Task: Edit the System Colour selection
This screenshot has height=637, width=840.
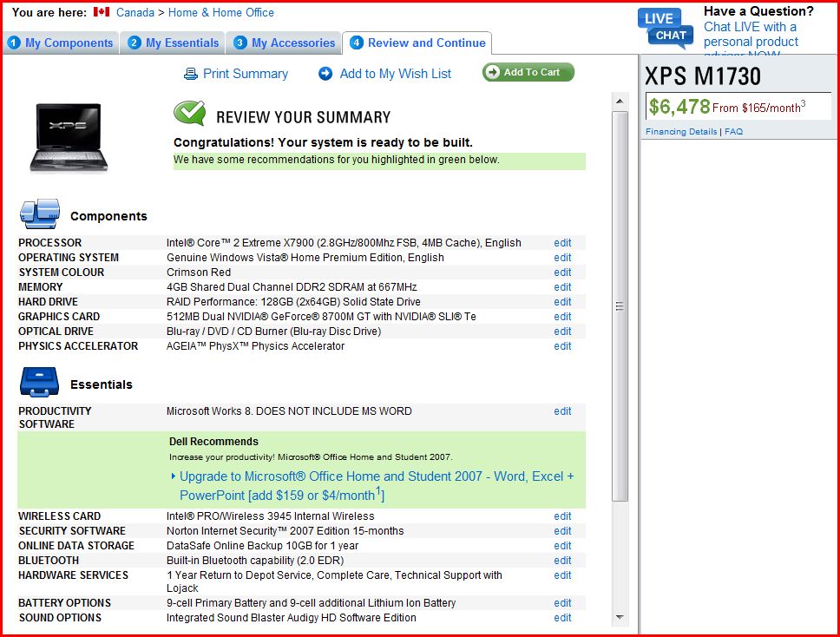Action: click(562, 273)
